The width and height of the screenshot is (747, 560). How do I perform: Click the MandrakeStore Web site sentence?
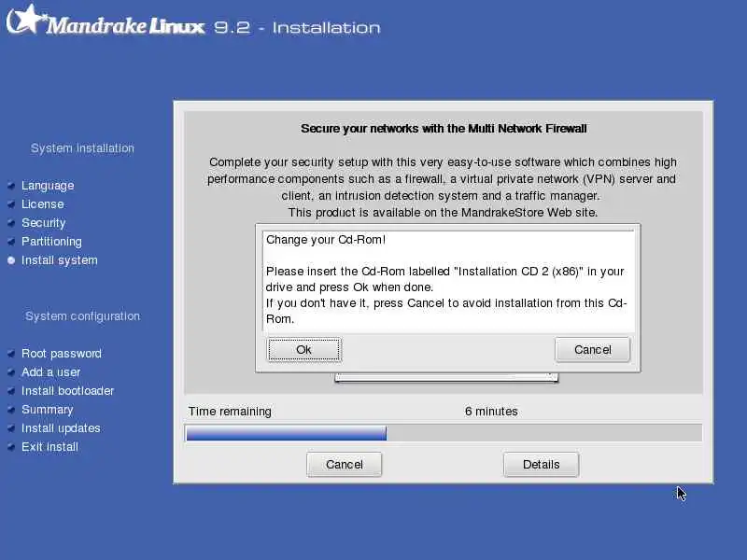pyautogui.click(x=443, y=213)
